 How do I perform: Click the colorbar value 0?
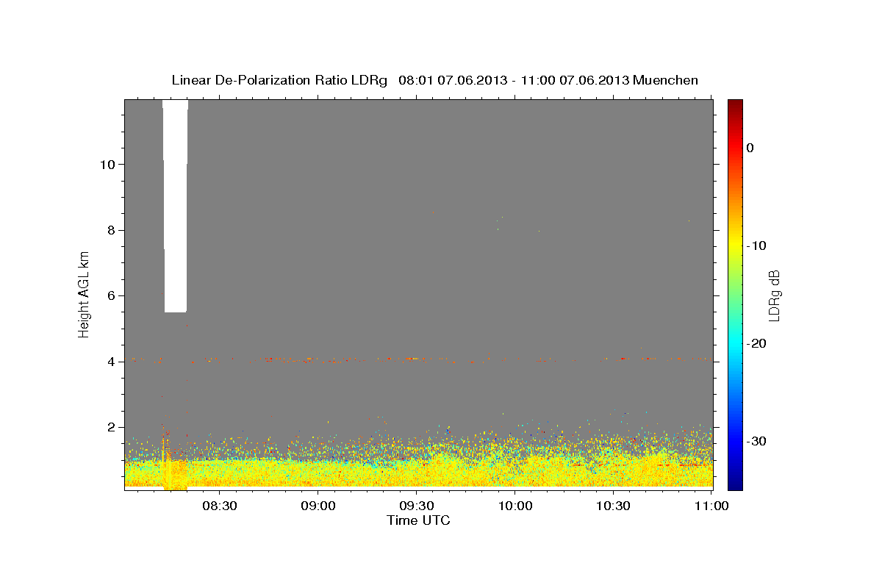750,148
